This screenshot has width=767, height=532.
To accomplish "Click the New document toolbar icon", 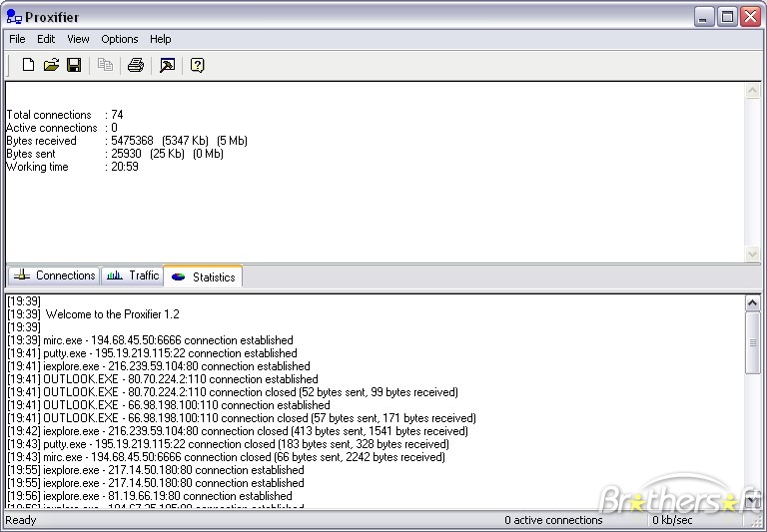I will [x=28, y=65].
